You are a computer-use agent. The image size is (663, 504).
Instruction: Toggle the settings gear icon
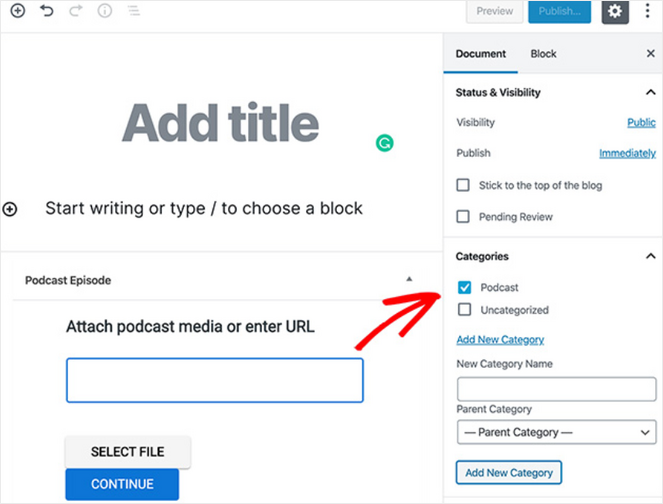[x=615, y=12]
